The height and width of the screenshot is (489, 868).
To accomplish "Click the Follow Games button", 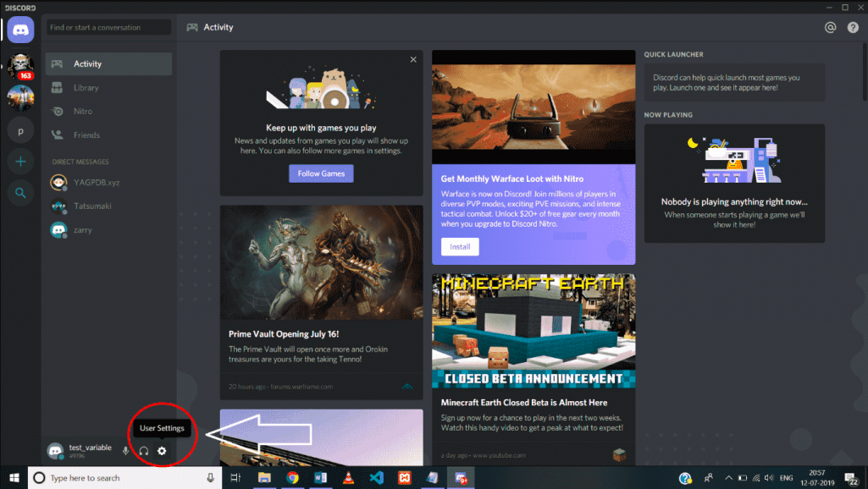I will click(321, 173).
